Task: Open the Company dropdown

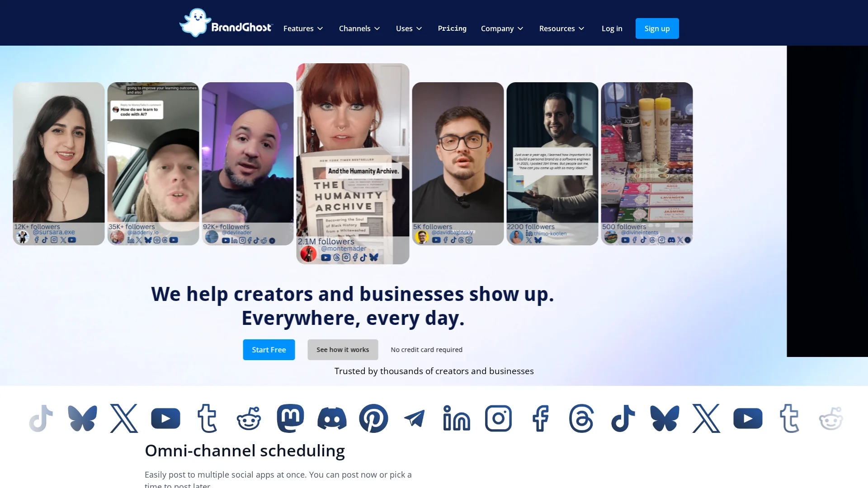Action: point(502,28)
